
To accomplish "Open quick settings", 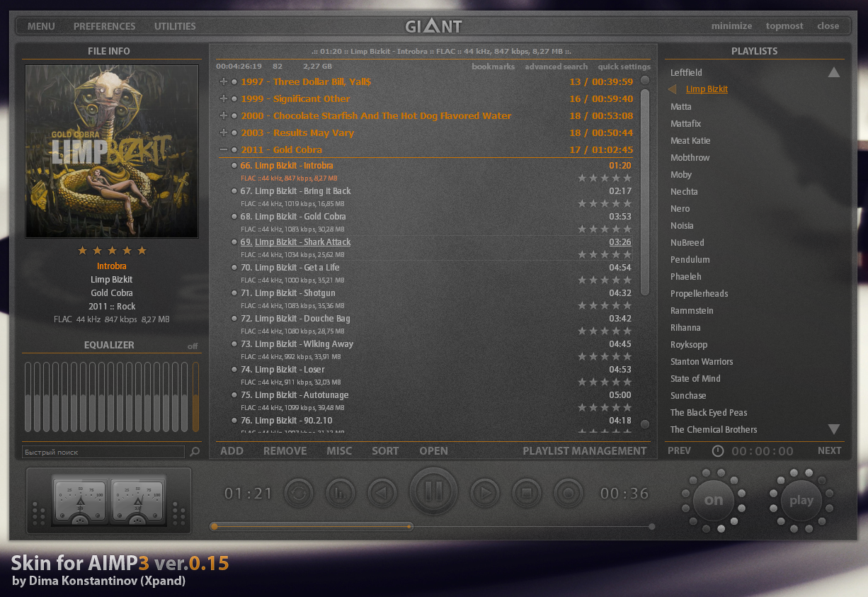I will pos(624,67).
